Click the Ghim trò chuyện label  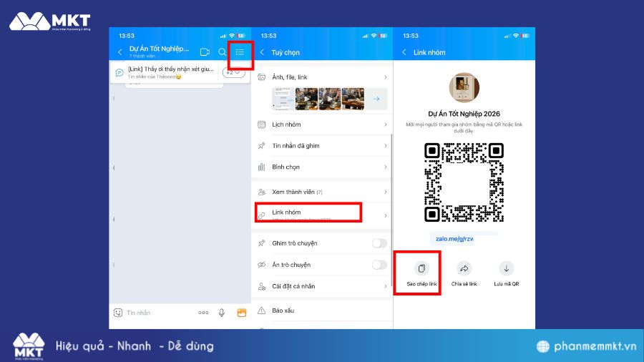click(295, 243)
